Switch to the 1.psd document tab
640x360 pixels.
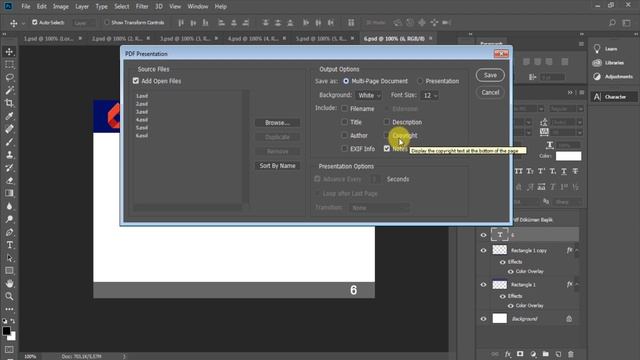tap(48, 38)
